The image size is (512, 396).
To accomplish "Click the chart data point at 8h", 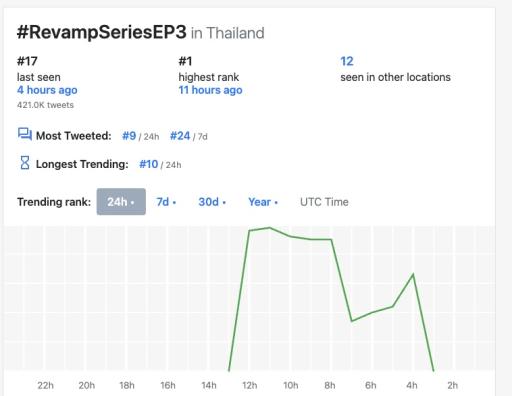I will click(x=331, y=239).
